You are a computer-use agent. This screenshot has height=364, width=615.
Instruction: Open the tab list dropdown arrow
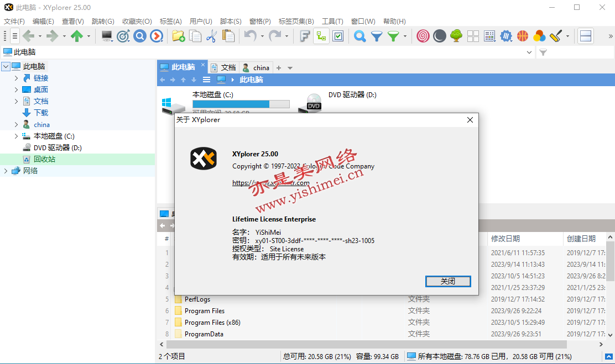(x=290, y=68)
